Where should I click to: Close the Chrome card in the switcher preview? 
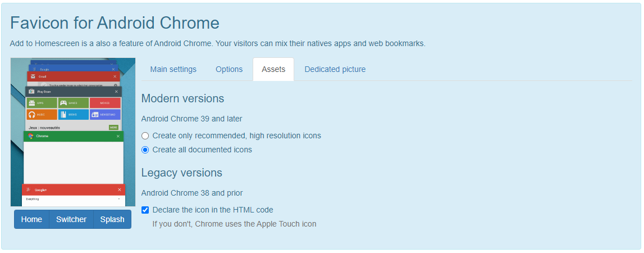pos(118,136)
